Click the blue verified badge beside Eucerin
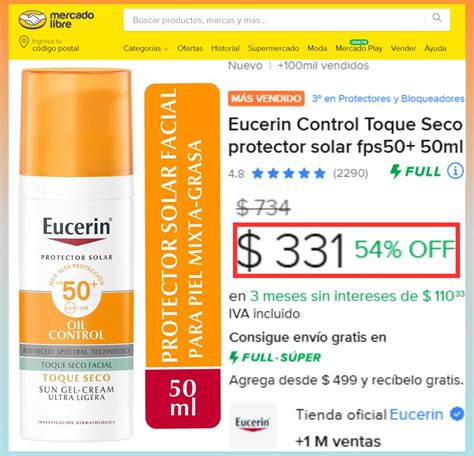Screen dimensions: 474x456 pyautogui.click(x=457, y=414)
